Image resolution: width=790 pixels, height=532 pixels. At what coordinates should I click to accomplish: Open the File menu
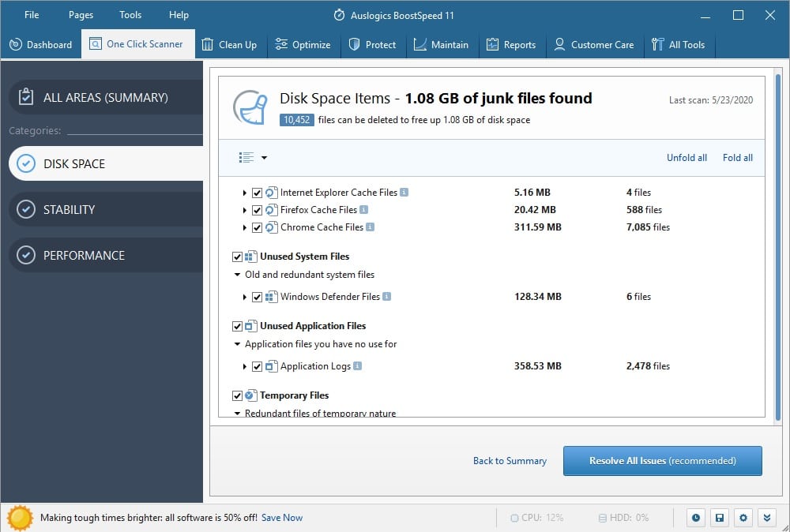pos(32,14)
